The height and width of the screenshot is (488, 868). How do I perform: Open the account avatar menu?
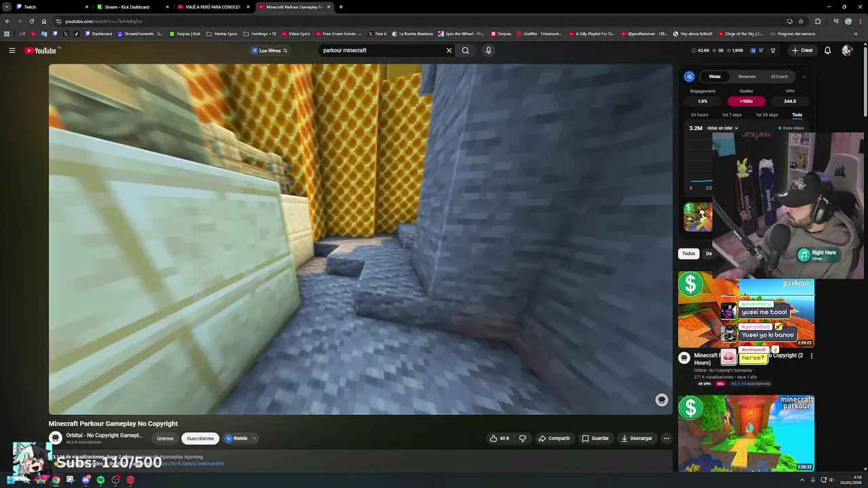click(x=847, y=50)
